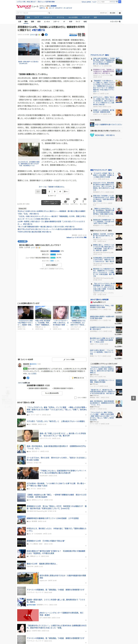The height and width of the screenshot is (644, 138).
Task: Go to article page 2
Action: coord(49,191)
